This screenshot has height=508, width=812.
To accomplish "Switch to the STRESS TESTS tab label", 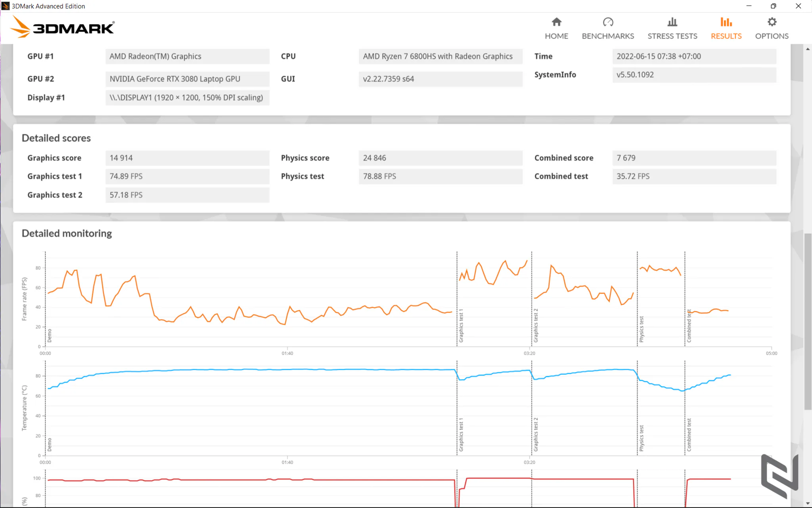I will tap(672, 36).
